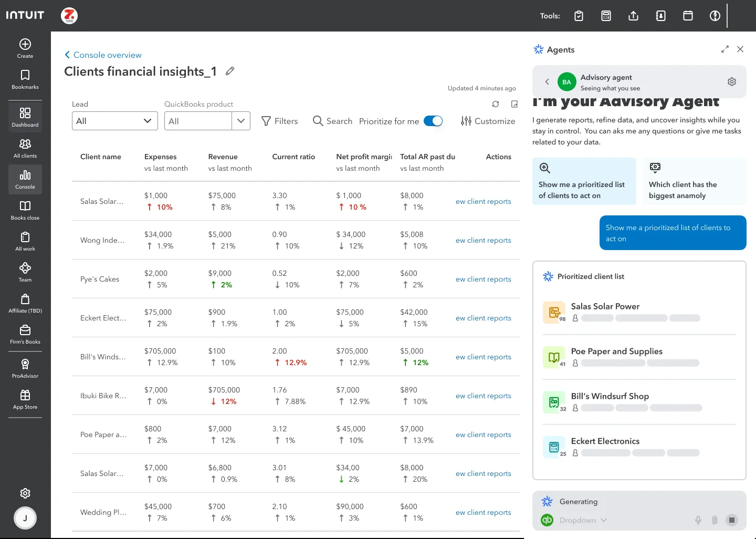Stop generating with the stop button
This screenshot has height=539, width=756.
[x=731, y=520]
